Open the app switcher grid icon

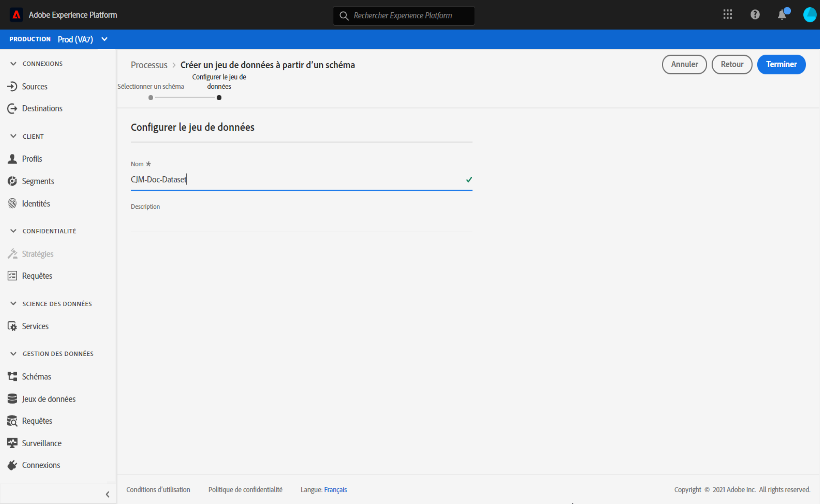[727, 15]
